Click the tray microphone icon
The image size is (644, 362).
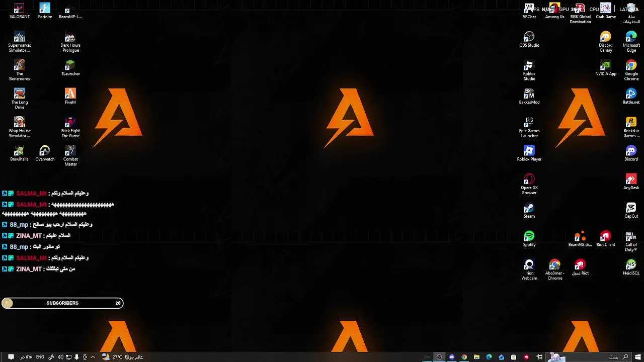(76, 357)
